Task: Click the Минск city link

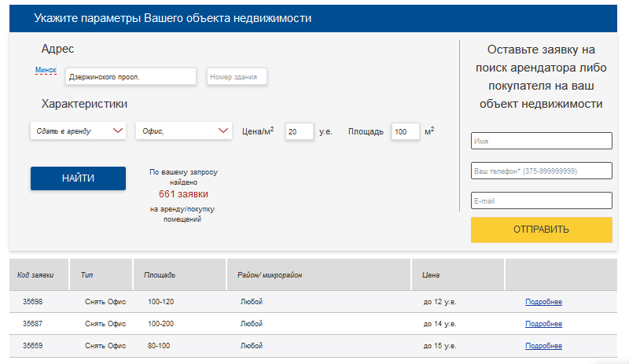Action: click(x=46, y=70)
